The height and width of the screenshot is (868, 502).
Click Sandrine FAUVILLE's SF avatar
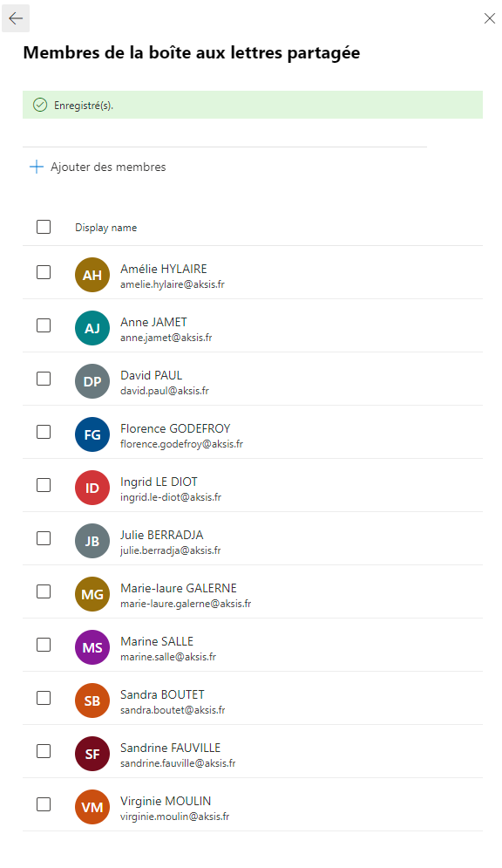tap(92, 753)
